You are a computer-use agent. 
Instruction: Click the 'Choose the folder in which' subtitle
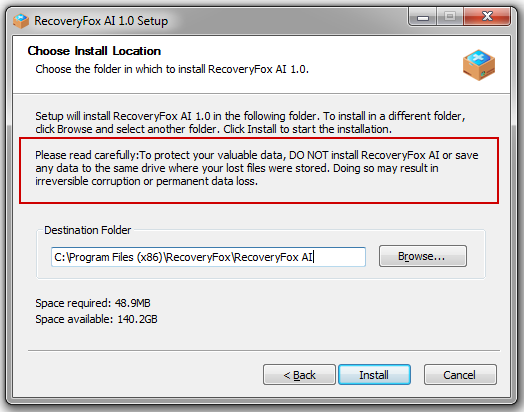[x=172, y=69]
